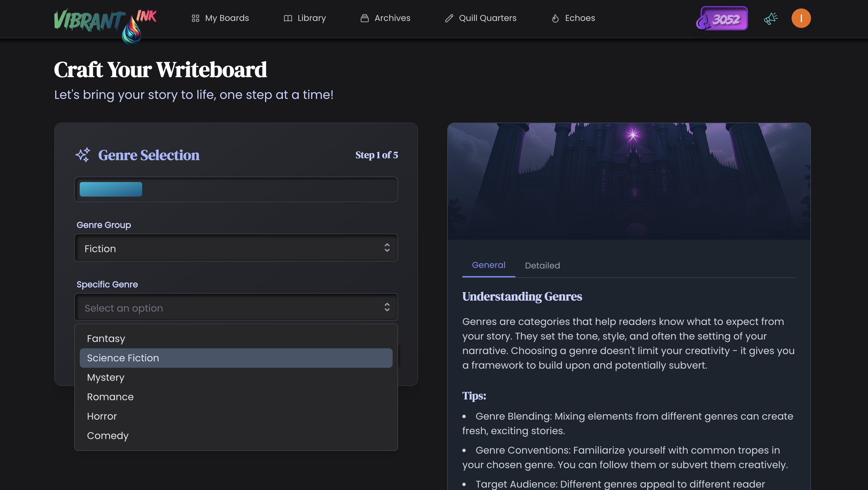Image resolution: width=868 pixels, height=490 pixels.
Task: Click the Echoes flame icon
Action: (x=555, y=18)
